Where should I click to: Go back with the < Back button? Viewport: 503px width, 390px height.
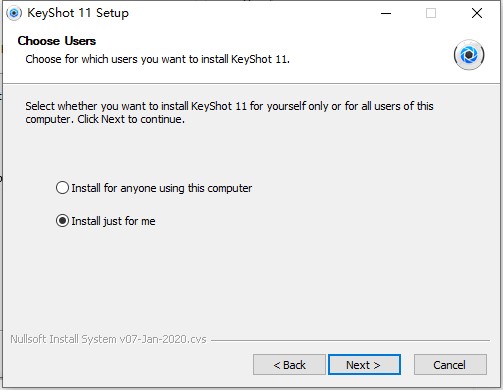tap(289, 365)
